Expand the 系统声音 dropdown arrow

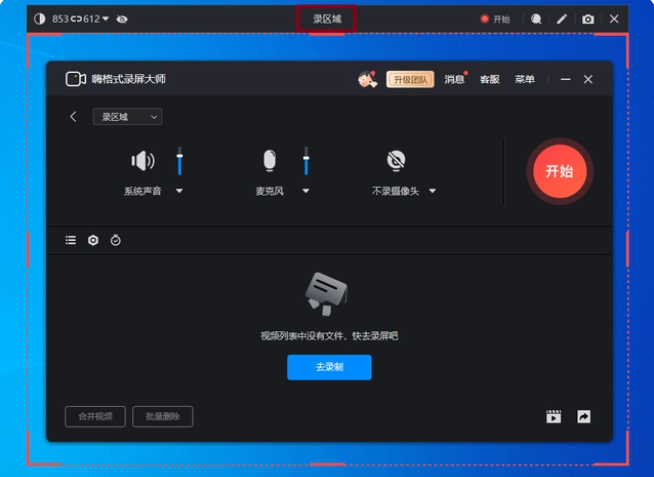pyautogui.click(x=179, y=191)
